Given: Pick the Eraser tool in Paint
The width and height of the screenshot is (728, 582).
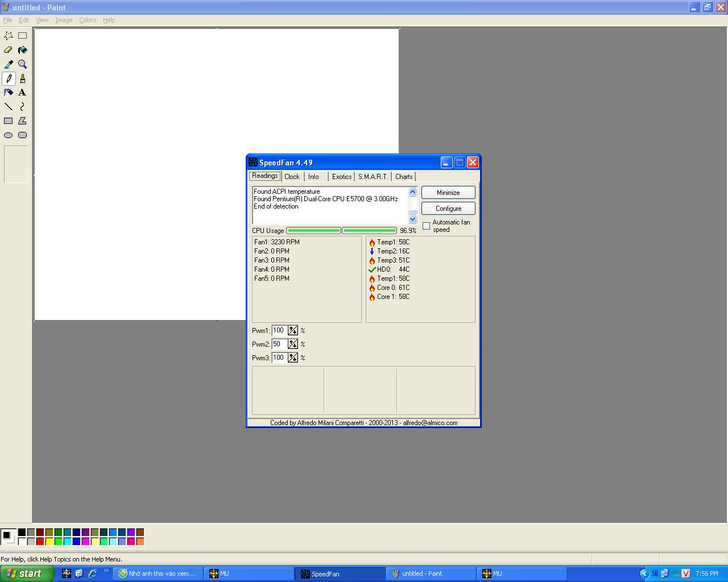Looking at the screenshot, I should coord(9,50).
